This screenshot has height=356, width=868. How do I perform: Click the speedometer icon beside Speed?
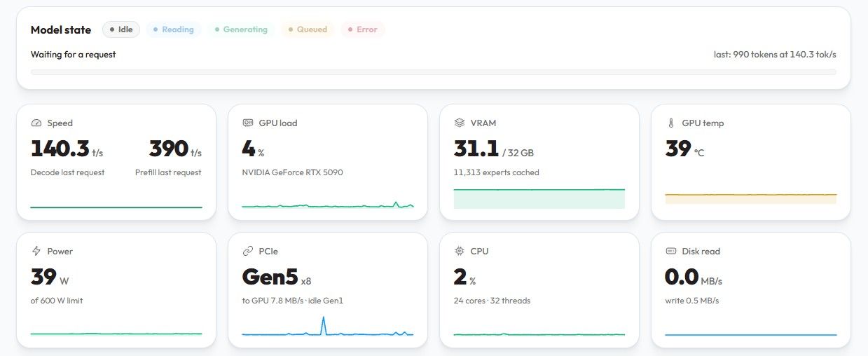coord(36,123)
